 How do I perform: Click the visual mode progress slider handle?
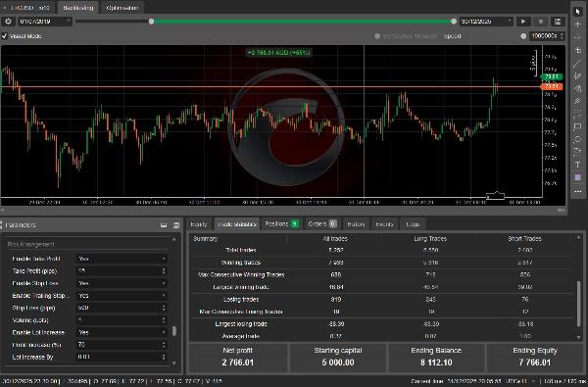click(x=377, y=36)
